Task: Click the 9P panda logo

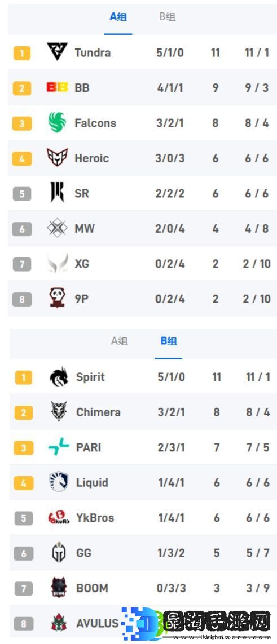Action: (57, 298)
